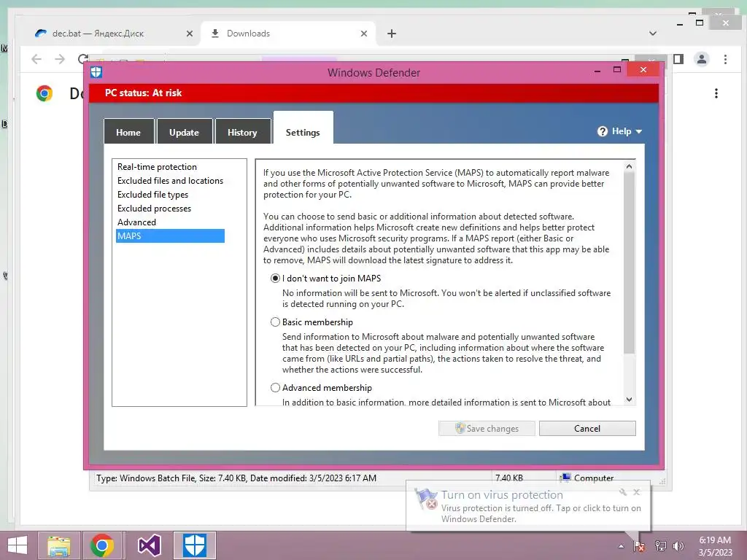
Task: Click the Type: Windows Batch File status text
Action: click(236, 478)
